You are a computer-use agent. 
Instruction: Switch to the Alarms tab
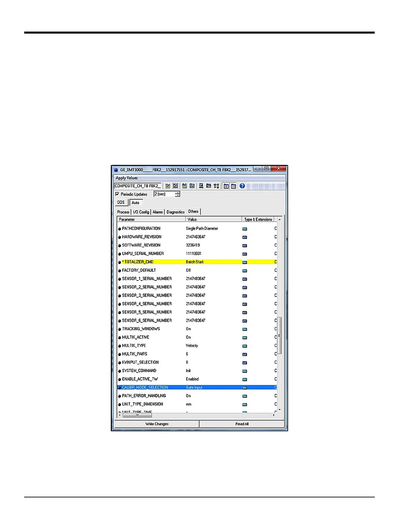(x=158, y=212)
